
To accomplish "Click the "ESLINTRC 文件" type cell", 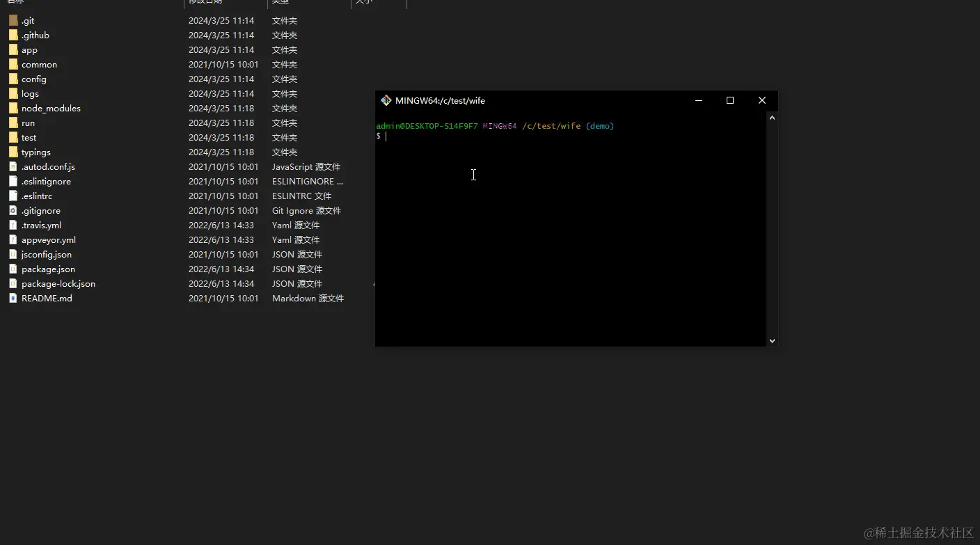I will click(x=302, y=196).
